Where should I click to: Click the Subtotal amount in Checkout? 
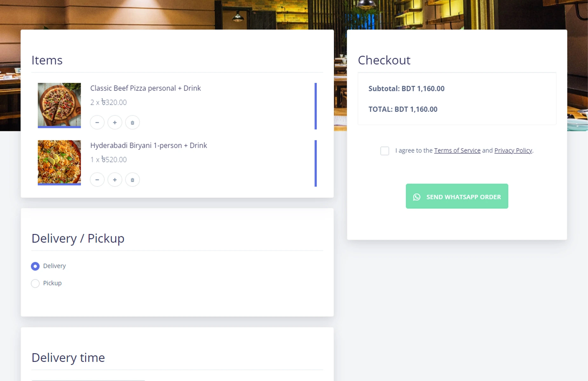point(423,89)
